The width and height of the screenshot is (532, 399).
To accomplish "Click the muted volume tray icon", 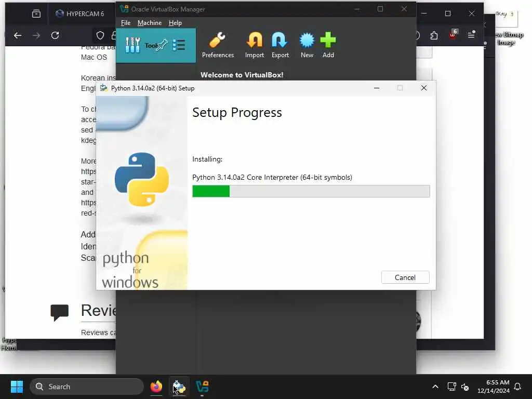I will pyautogui.click(x=465, y=387).
